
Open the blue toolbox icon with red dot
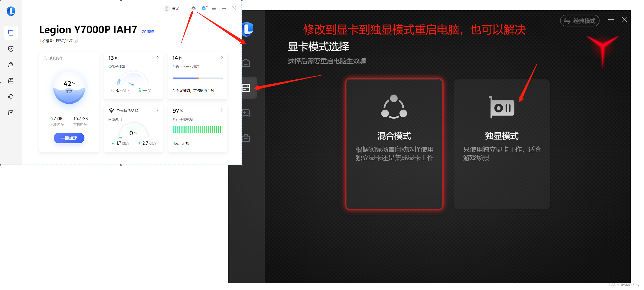(x=204, y=8)
